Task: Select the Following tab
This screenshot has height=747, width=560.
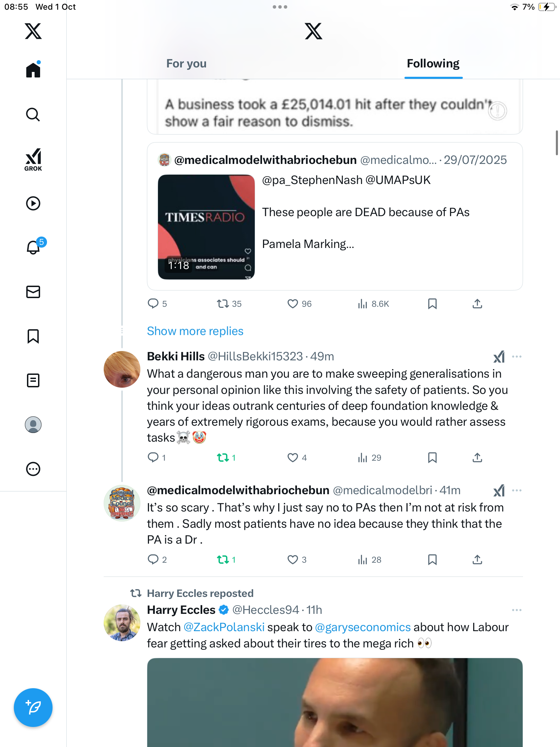Action: coord(433,64)
